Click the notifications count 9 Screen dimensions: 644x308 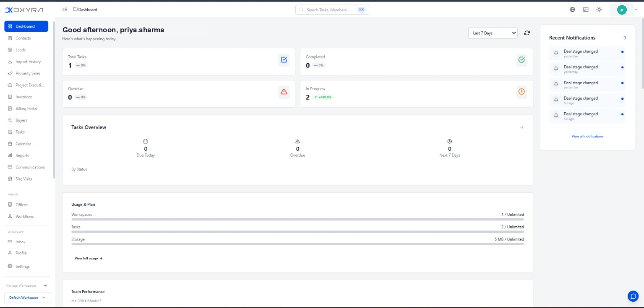624,38
